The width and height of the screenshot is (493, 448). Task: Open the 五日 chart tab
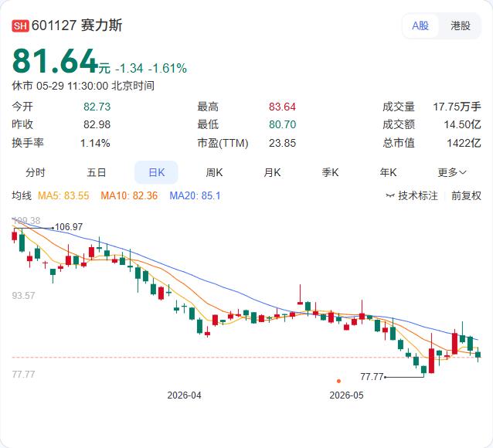click(x=97, y=172)
